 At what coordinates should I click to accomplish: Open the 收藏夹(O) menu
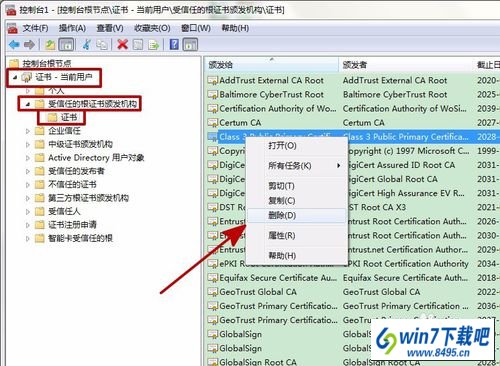click(152, 28)
